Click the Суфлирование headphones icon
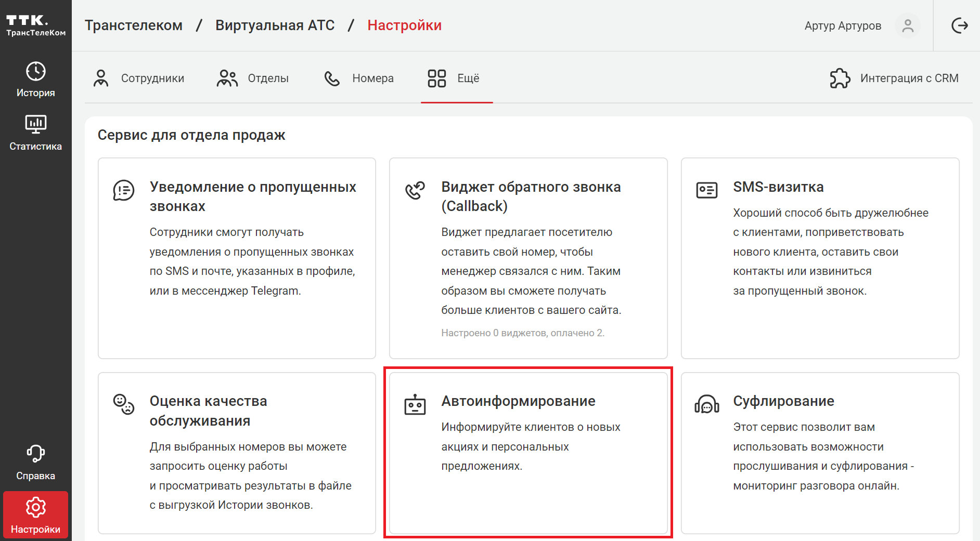This screenshot has width=980, height=541. coord(706,404)
